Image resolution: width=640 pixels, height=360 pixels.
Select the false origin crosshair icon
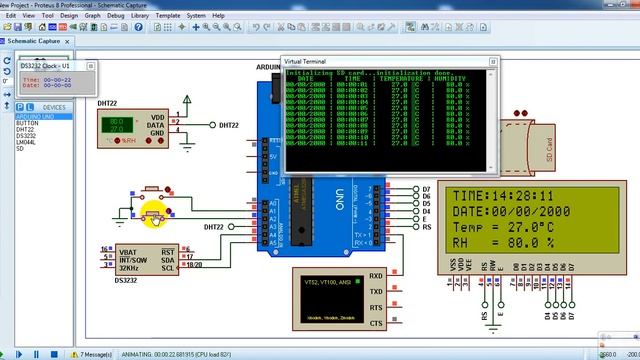[x=182, y=27]
